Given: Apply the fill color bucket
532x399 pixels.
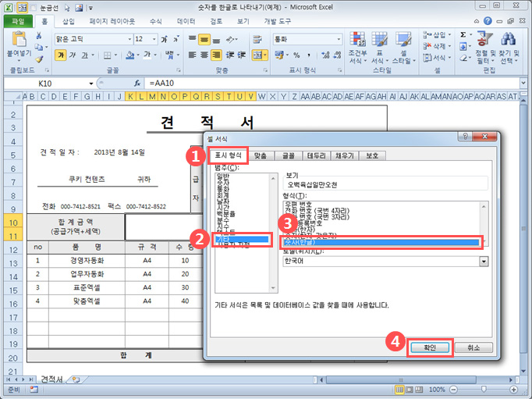Looking at the screenshot, I should coord(129,55).
